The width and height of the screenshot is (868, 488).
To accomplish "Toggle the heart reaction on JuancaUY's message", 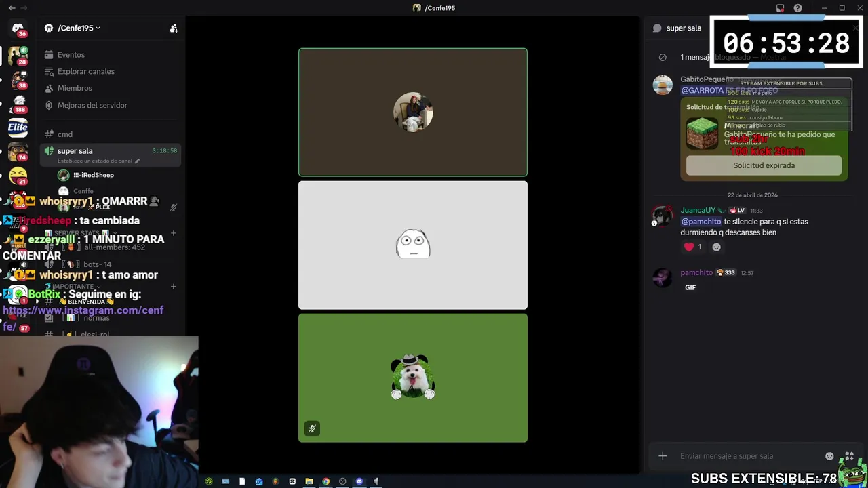I will pos(693,247).
